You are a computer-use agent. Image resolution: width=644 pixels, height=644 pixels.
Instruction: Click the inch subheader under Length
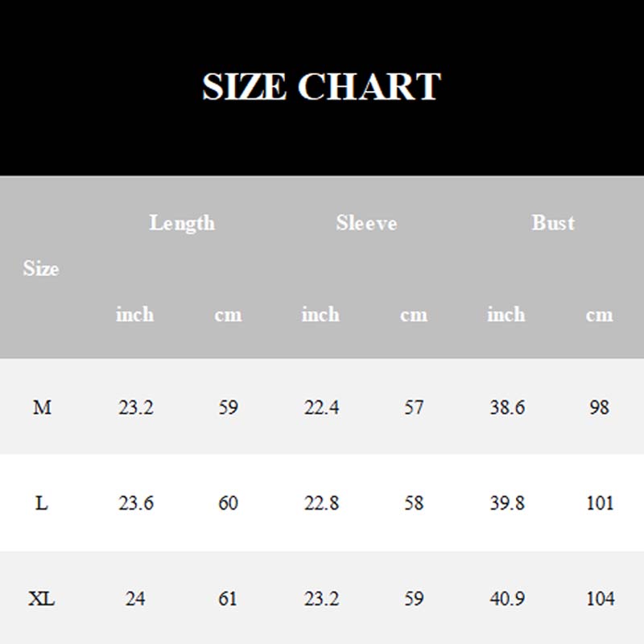click(x=134, y=314)
